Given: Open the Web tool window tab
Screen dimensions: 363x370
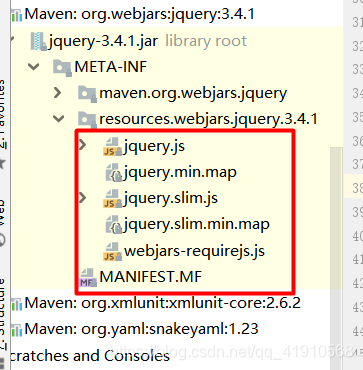Looking at the screenshot, I should pyautogui.click(x=3, y=223).
